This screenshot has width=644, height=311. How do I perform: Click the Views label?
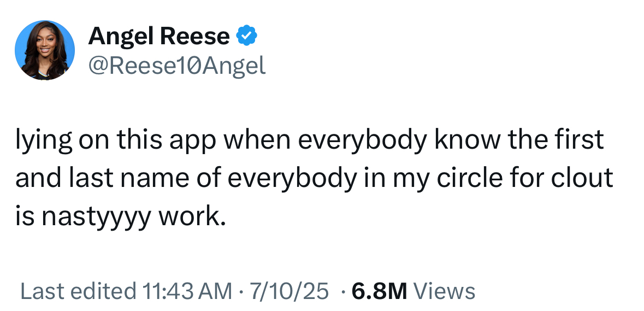coord(445,291)
